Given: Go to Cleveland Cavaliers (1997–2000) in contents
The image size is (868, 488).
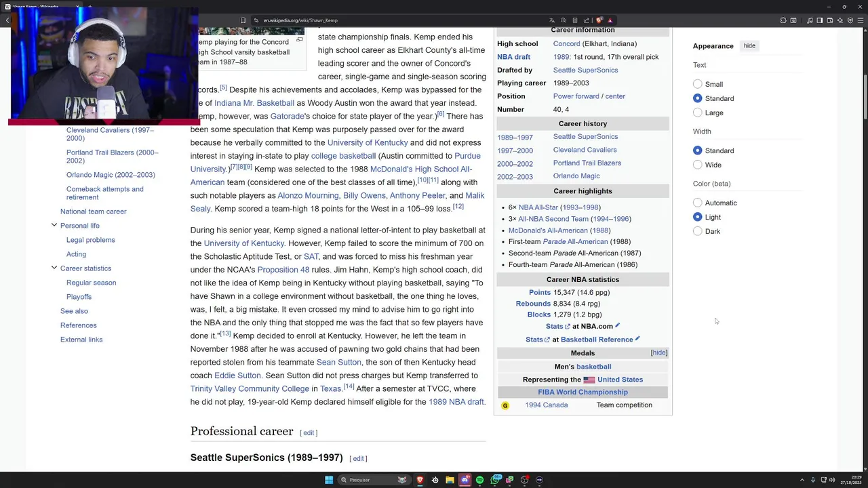Looking at the screenshot, I should [x=110, y=134].
